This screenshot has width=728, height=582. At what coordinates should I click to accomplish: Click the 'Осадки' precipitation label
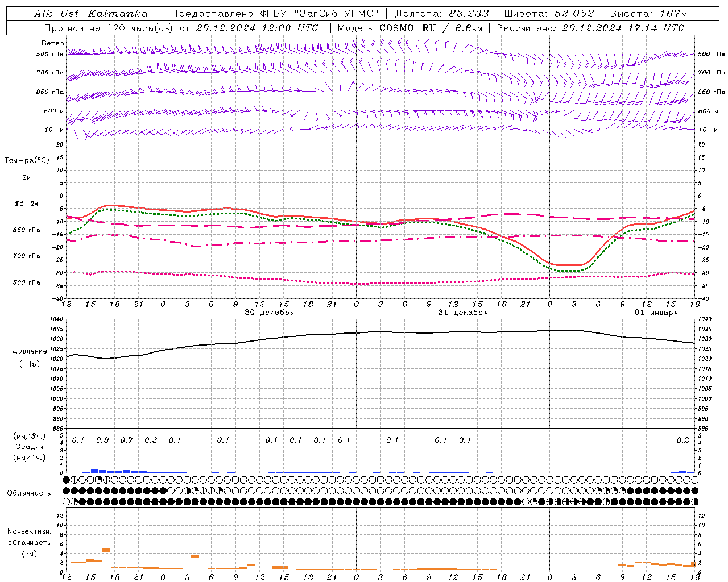[x=30, y=447]
